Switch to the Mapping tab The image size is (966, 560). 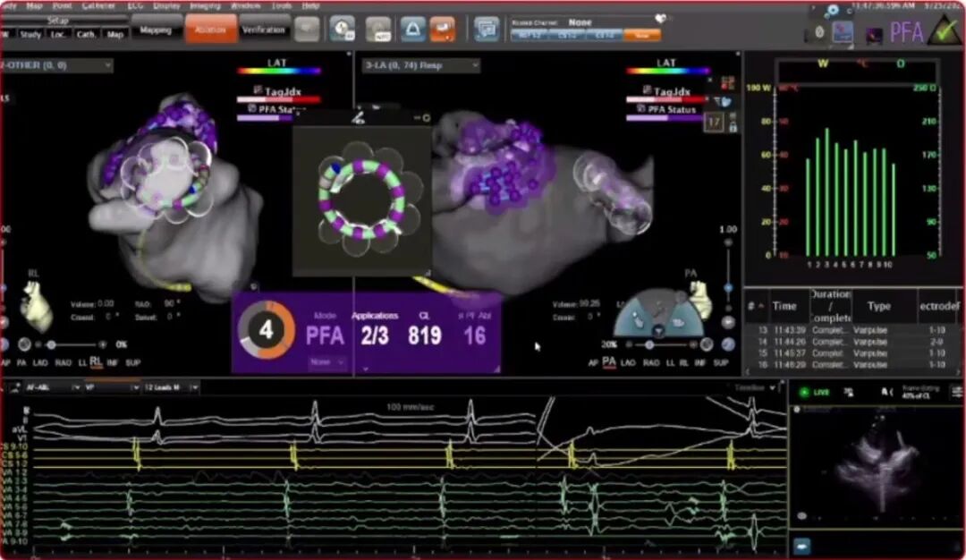[x=157, y=30]
